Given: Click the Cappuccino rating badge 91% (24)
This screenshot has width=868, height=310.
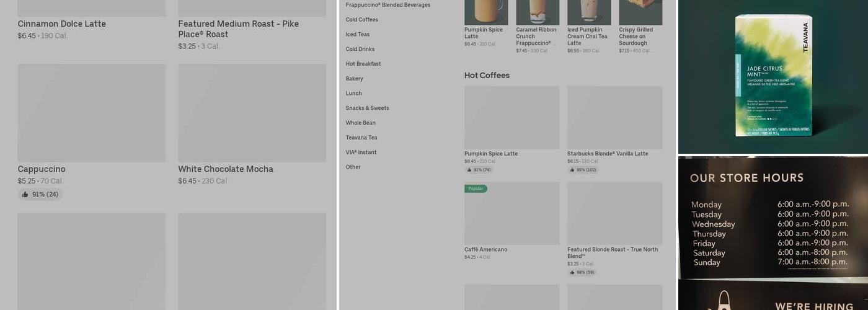Looking at the screenshot, I should (x=40, y=195).
